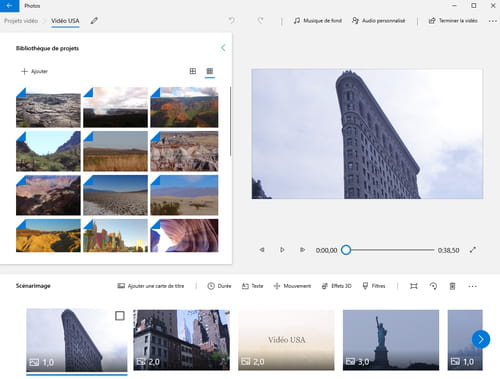Click the playback seek slider handle
This screenshot has height=379, width=500.
[x=346, y=250]
